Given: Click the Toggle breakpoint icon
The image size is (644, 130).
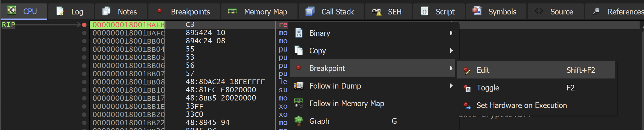Looking at the screenshot, I should tap(467, 88).
